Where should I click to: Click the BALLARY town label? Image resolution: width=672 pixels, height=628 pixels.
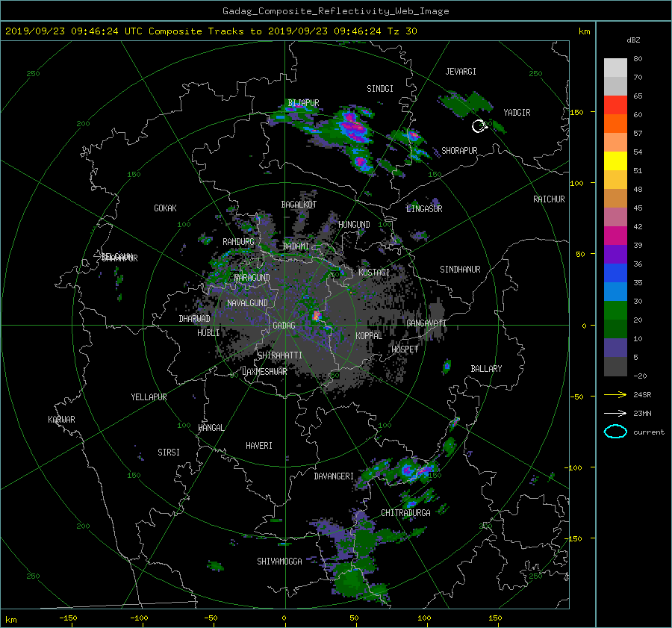(x=486, y=369)
